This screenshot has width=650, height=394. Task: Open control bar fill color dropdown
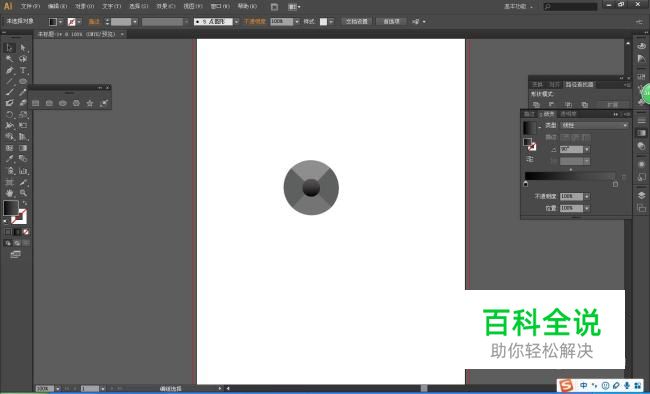click(x=61, y=22)
